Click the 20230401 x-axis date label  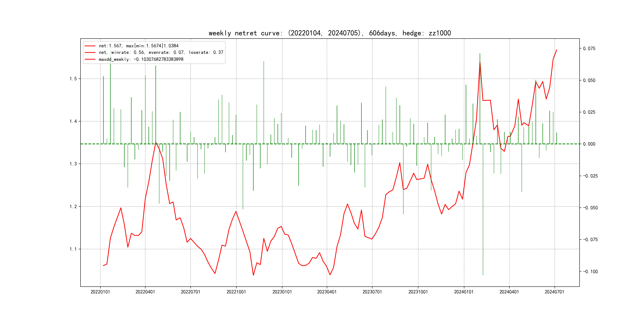327,292
